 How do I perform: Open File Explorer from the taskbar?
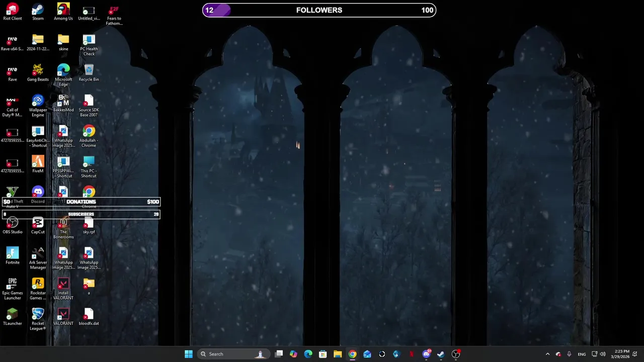click(338, 354)
